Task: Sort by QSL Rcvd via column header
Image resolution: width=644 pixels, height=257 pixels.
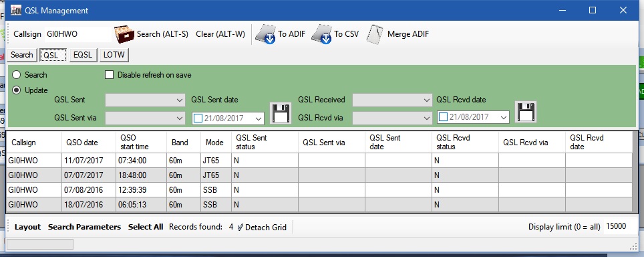Action: coord(532,143)
